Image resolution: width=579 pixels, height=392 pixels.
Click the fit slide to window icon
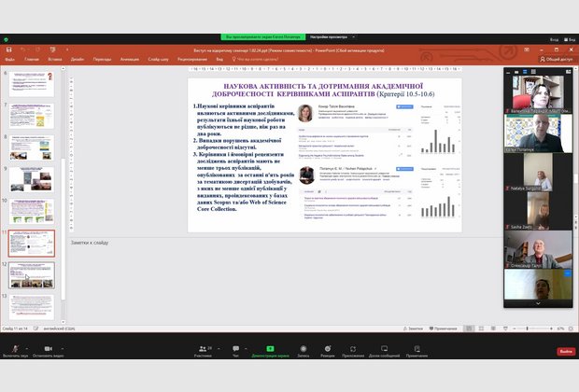click(572, 329)
